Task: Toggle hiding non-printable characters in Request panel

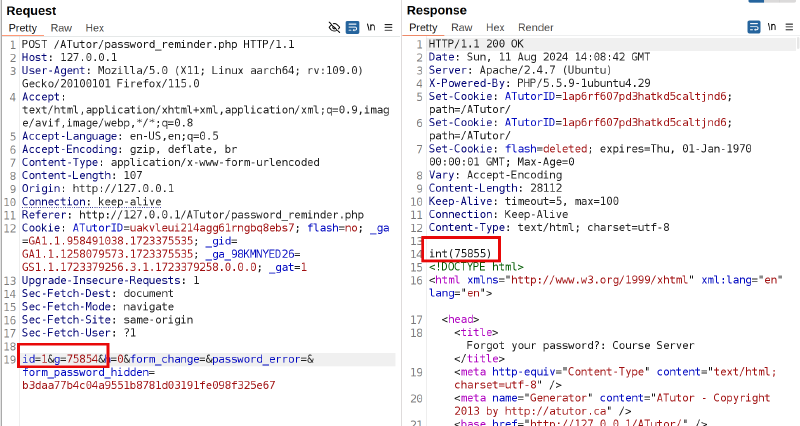Action: click(x=334, y=28)
